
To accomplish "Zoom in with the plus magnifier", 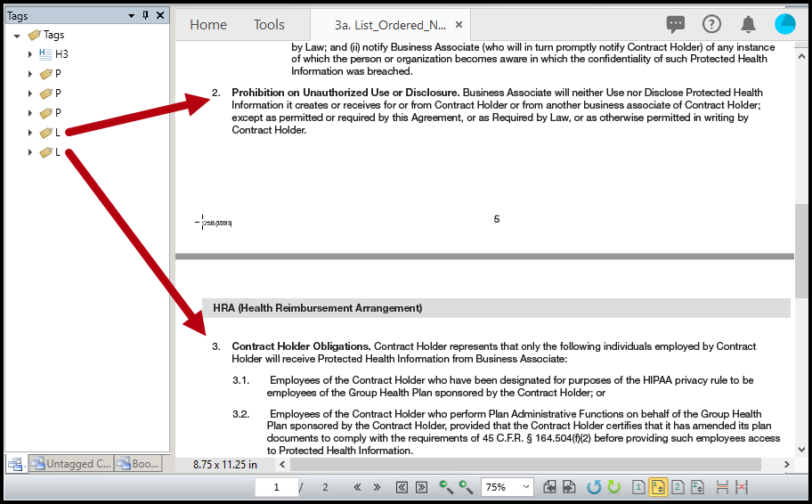I will tap(466, 487).
